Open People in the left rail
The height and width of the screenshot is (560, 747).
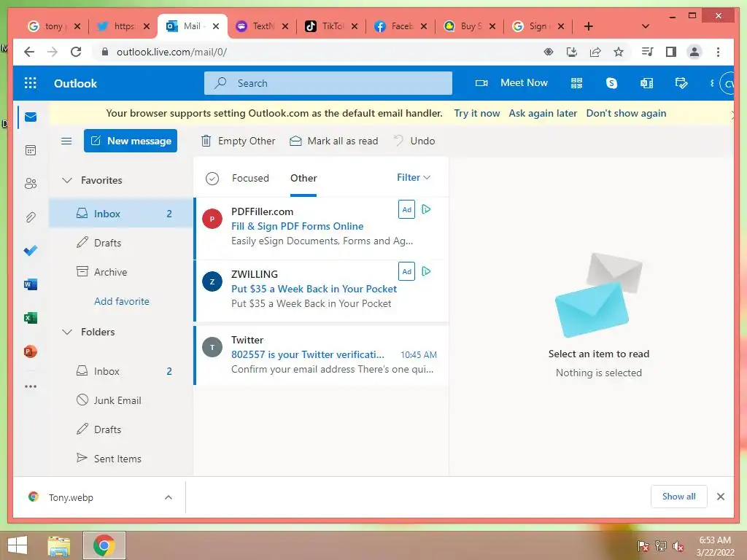click(x=31, y=183)
